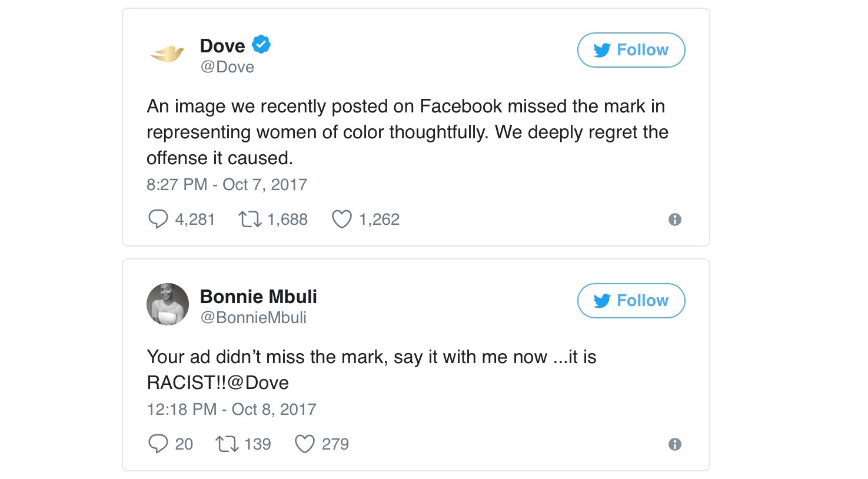Like Bonnie Mbuli's tweet with the heart icon
This screenshot has width=868, height=479.
coord(304,444)
